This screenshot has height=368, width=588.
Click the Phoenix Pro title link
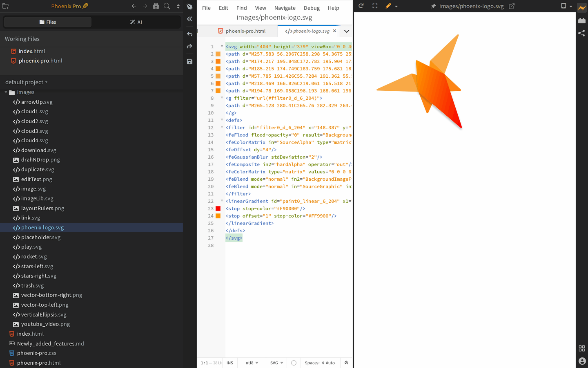(69, 6)
